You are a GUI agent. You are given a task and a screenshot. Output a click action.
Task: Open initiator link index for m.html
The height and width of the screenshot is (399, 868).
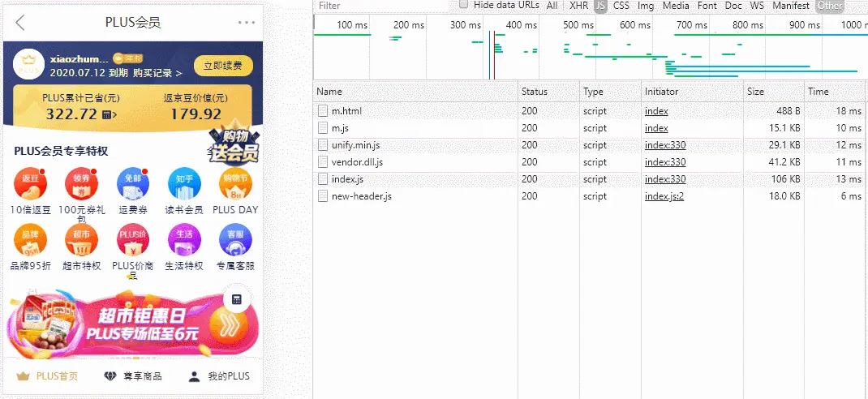click(x=656, y=111)
